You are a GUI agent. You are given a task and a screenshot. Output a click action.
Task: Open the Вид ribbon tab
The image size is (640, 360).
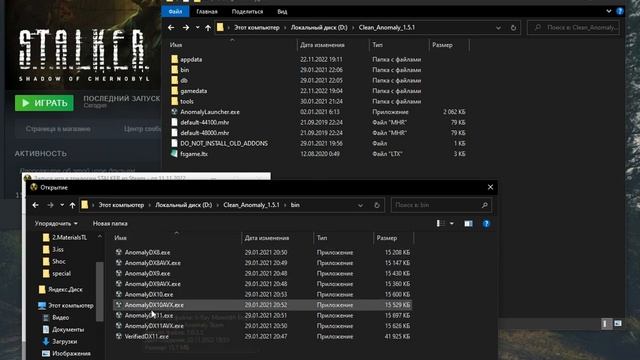click(282, 11)
